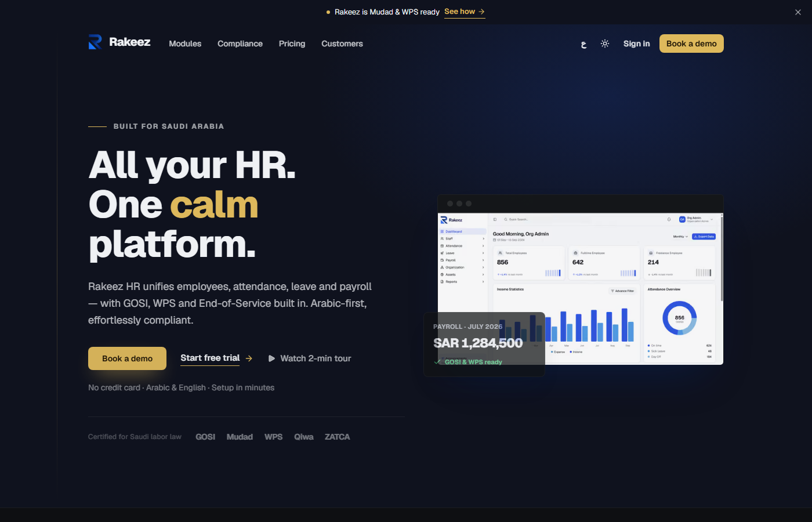Click the bell icon in dashboard preview
The image size is (812, 522).
pos(669,219)
